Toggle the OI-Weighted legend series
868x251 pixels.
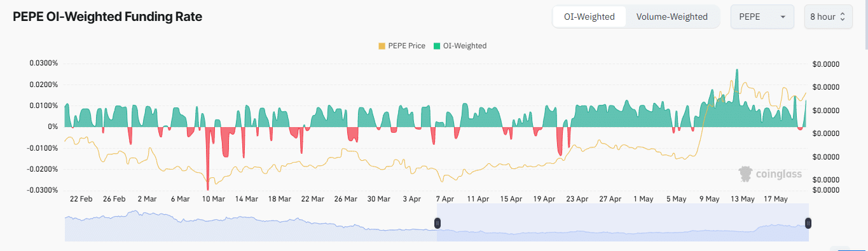(x=460, y=46)
